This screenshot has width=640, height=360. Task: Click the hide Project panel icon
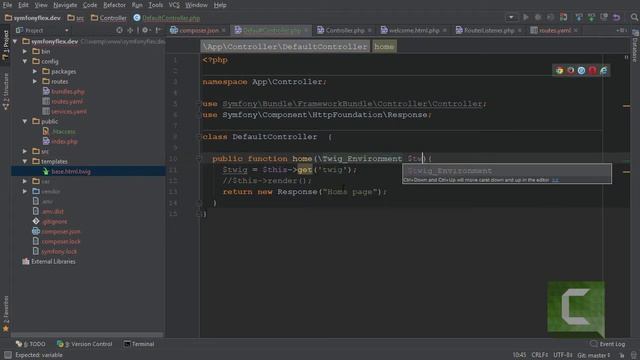click(x=158, y=30)
